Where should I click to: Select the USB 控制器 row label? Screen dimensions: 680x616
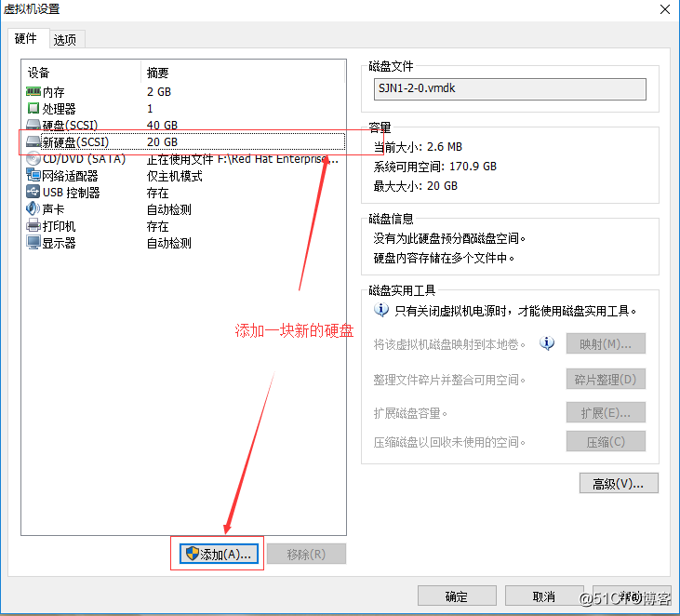click(x=71, y=193)
